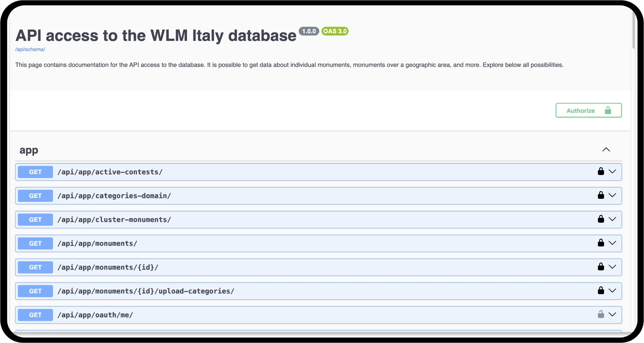Click the open padlock on /api/app/oauth/me/
Image resolution: width=644 pixels, height=343 pixels.
[x=601, y=314]
